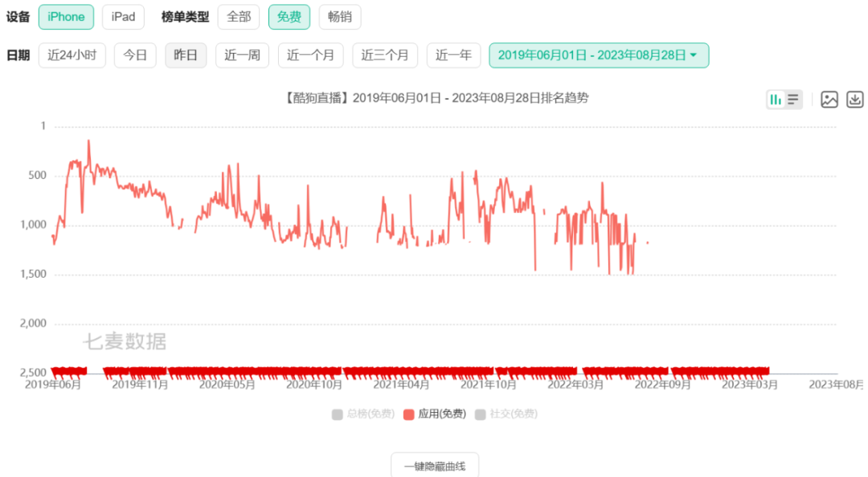Screen dimensions: 868x477
Task: Click the 2019年11月 axis label
Action: 140,385
